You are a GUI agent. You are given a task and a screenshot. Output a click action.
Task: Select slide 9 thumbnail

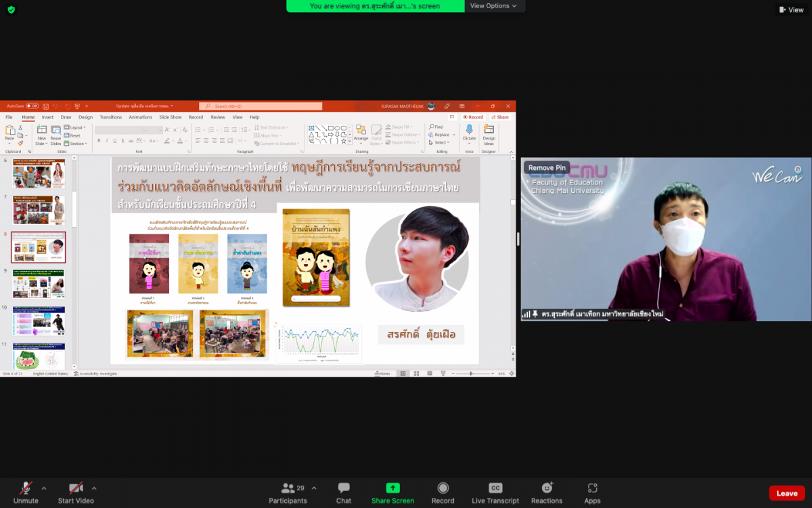(39, 284)
